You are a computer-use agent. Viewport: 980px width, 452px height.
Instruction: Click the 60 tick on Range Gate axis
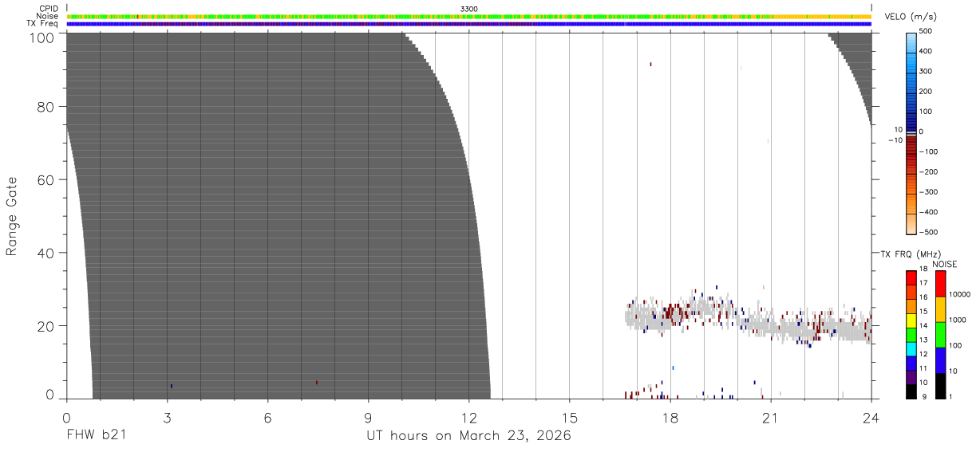(x=47, y=179)
